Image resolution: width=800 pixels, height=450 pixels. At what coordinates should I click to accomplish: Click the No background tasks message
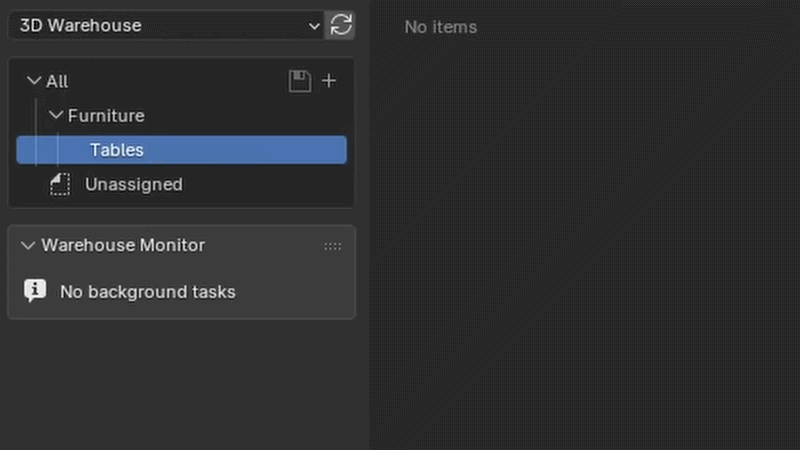tap(147, 292)
